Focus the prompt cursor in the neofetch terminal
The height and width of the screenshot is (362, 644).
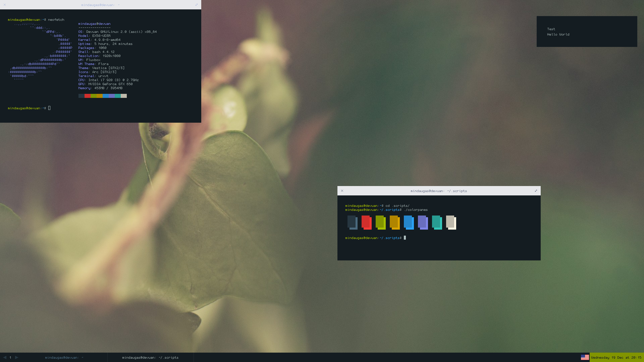coord(49,108)
